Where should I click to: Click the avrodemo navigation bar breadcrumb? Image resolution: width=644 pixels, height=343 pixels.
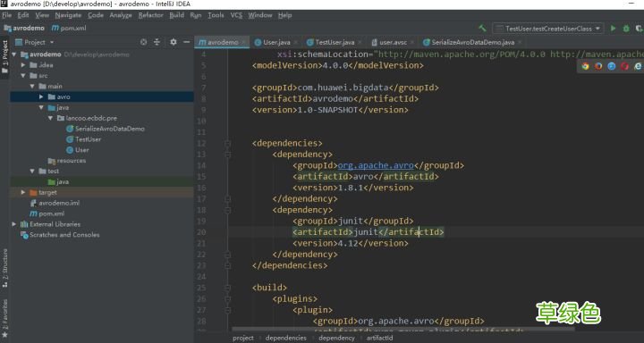pos(25,29)
